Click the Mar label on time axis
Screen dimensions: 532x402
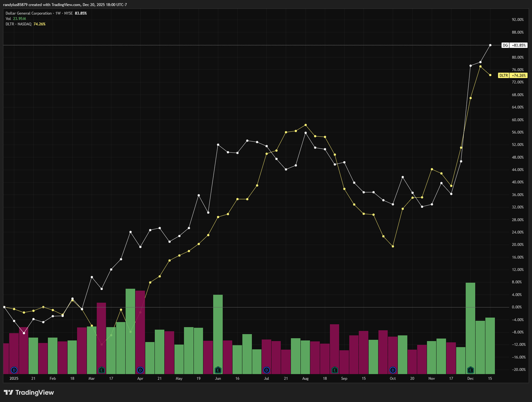(92, 379)
